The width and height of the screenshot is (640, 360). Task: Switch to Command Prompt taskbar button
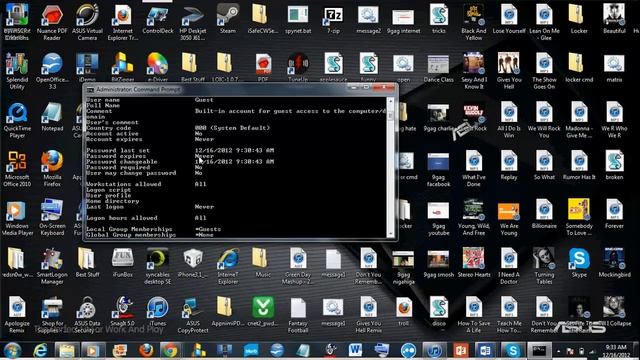[x=538, y=351]
